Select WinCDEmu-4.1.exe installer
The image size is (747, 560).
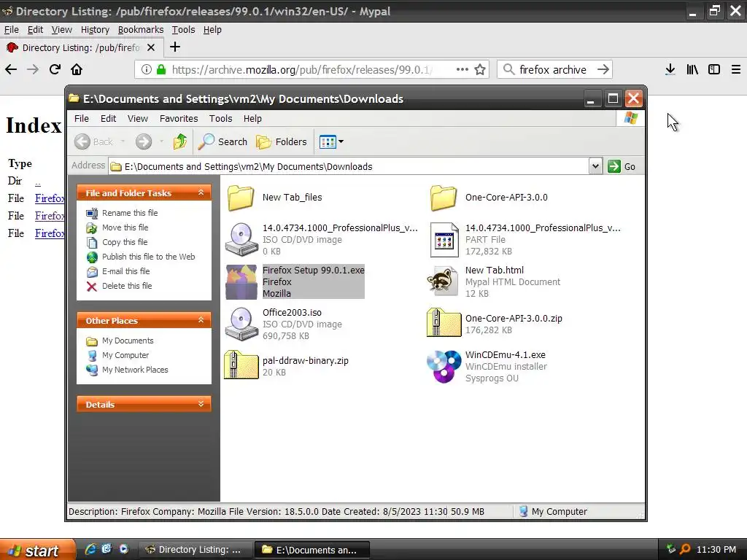pyautogui.click(x=487, y=366)
